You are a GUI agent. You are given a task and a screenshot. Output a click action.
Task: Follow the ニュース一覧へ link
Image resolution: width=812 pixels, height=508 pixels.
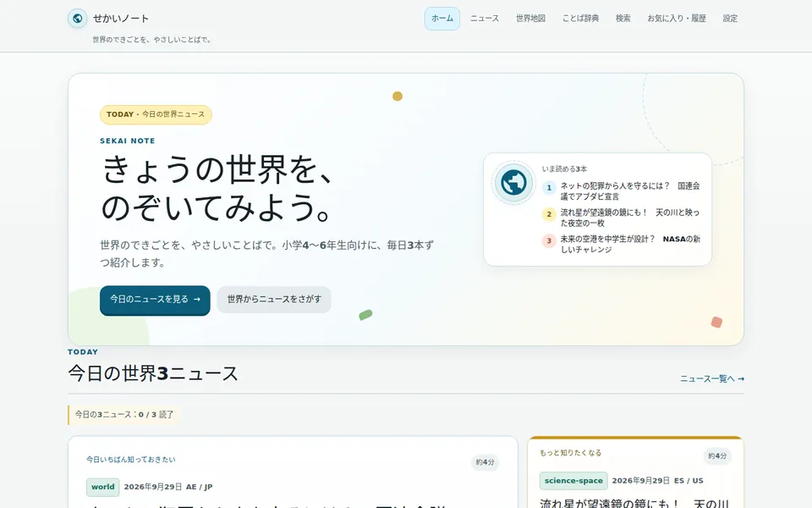pos(712,379)
